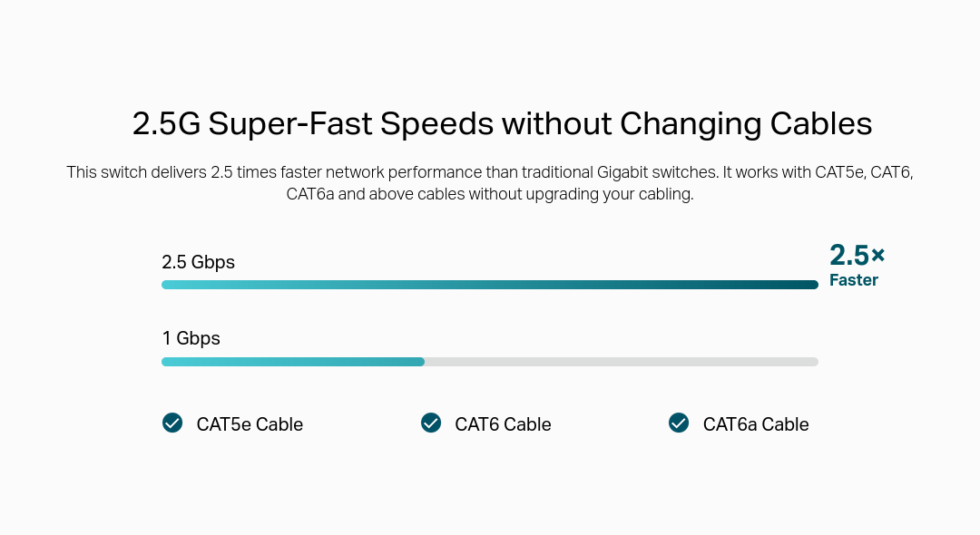Click the 2.5 Gbps label text

pyautogui.click(x=198, y=262)
